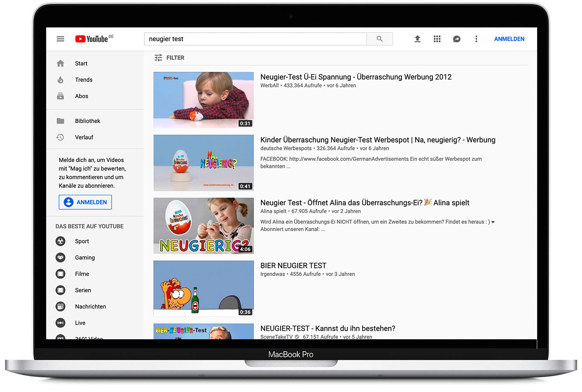Click ANMELDEN in the top right
The width and height of the screenshot is (582, 392).
click(x=509, y=39)
